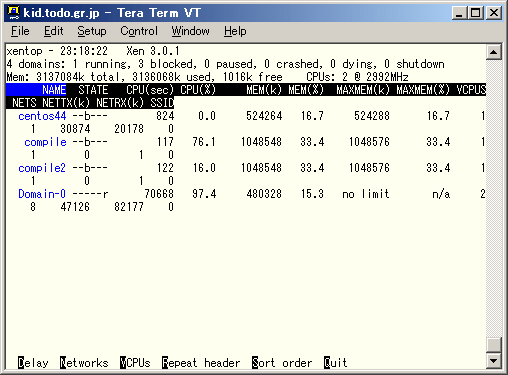Click the 47126 NETTX value
This screenshot has width=508, height=375.
pyautogui.click(x=75, y=207)
